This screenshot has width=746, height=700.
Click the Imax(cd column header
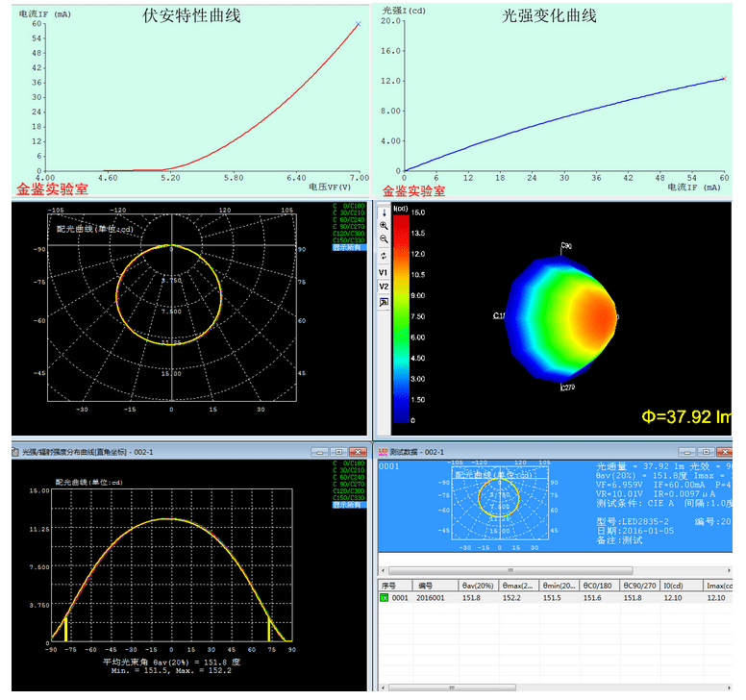coord(718,586)
